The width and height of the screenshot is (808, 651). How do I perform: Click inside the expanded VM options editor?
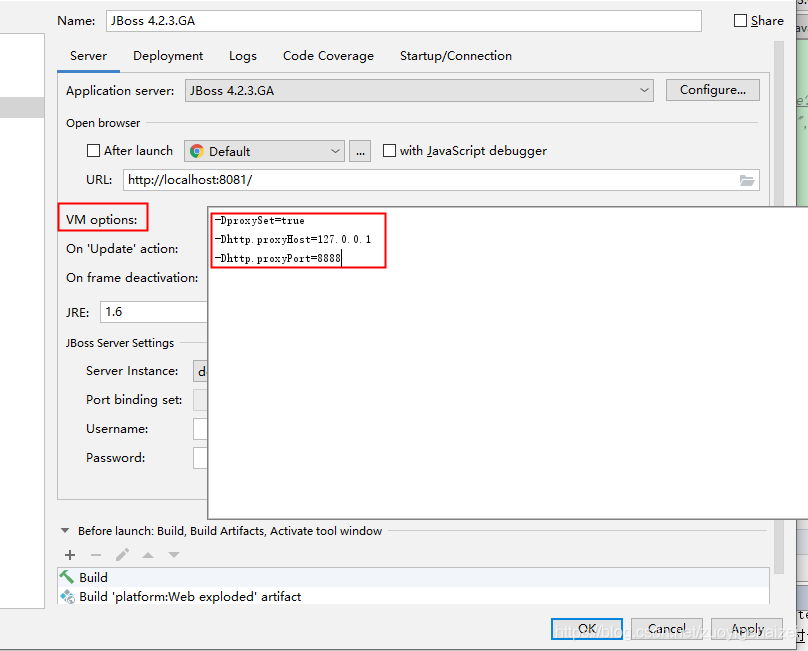point(508,363)
